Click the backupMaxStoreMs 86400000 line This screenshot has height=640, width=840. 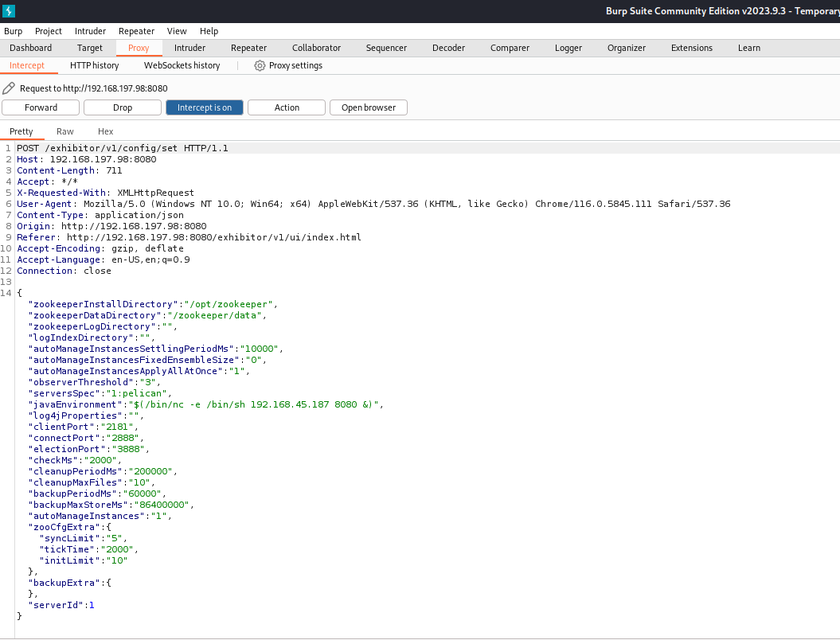111,505
